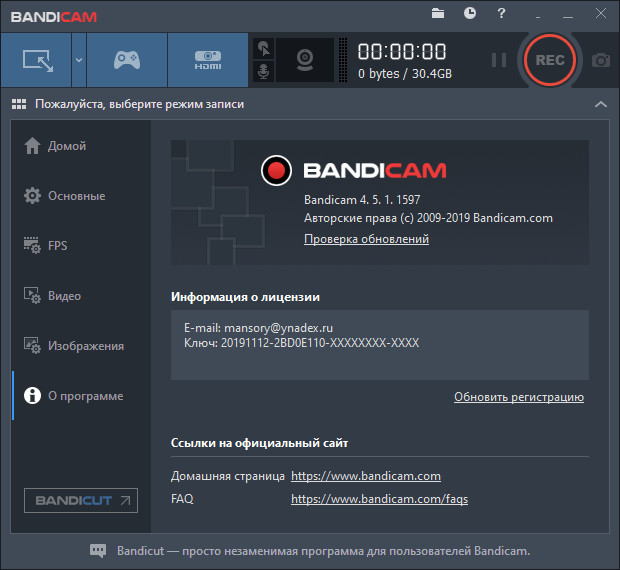Viewport: 620px width, 570px height.
Task: Click the Проверка обновлений link
Action: (x=366, y=239)
